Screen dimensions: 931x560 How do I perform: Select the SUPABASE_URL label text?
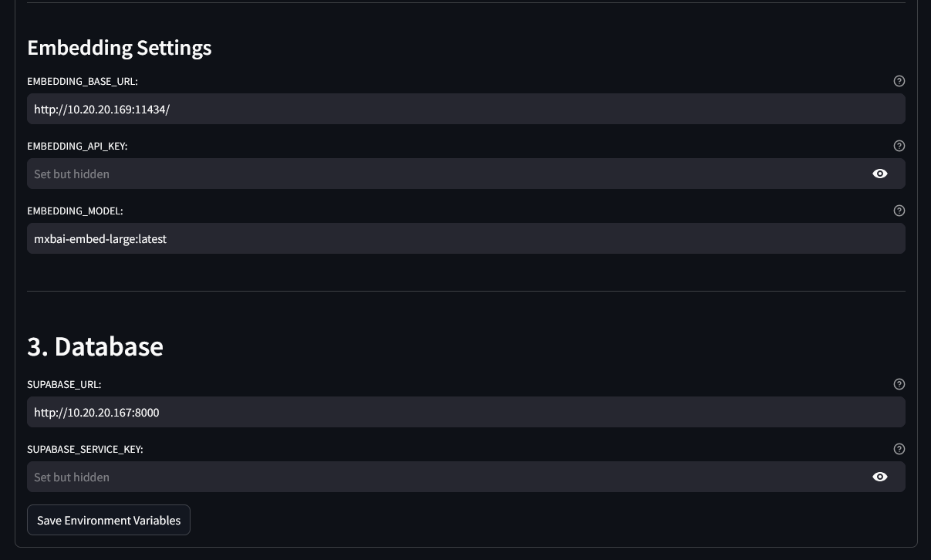pyautogui.click(x=64, y=384)
